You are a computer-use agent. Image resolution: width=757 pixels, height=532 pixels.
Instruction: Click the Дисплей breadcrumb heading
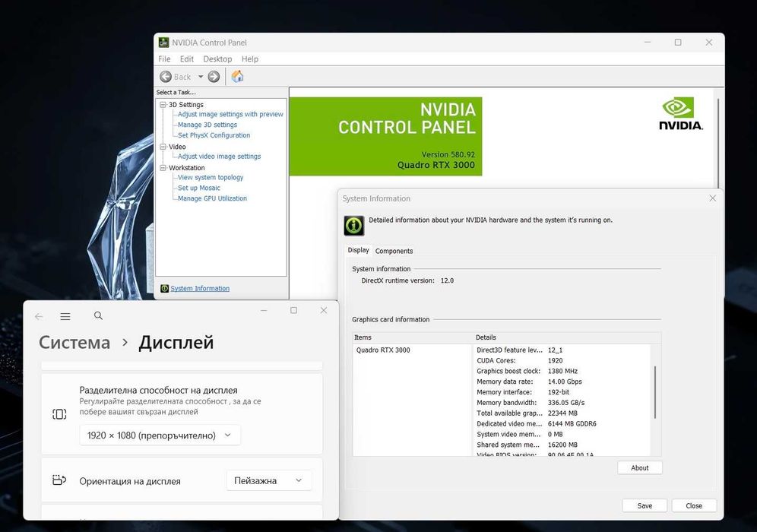[x=176, y=342]
